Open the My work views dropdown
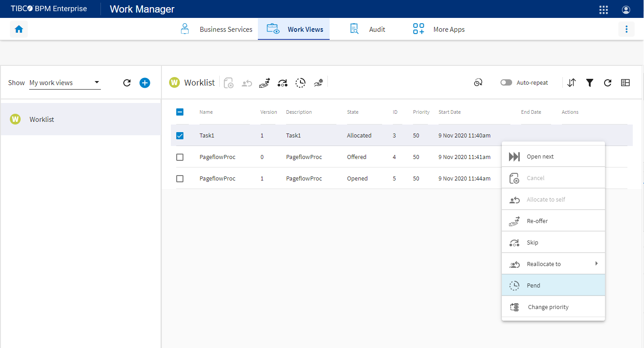Viewport: 644px width, 348px height. 65,83
